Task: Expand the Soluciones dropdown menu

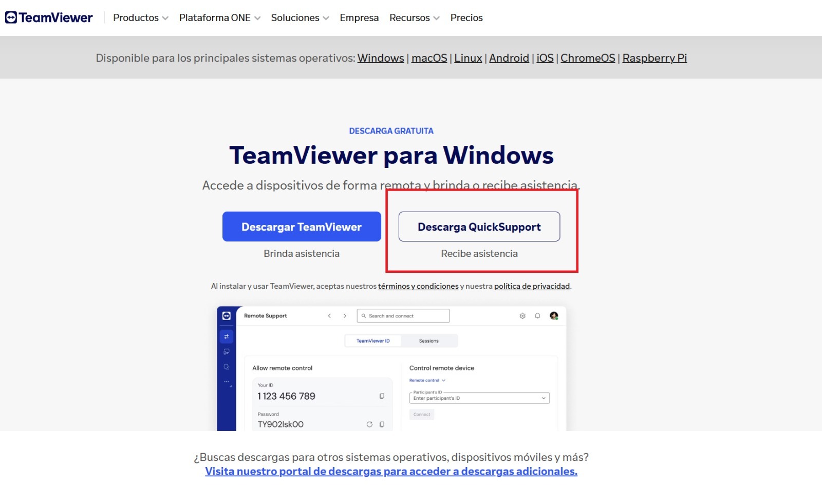Action: (300, 17)
